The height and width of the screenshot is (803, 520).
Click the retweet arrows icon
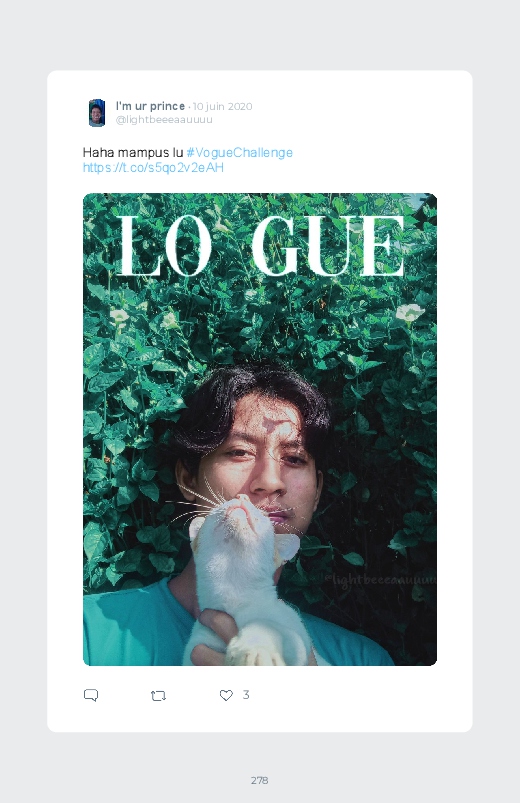coord(158,695)
